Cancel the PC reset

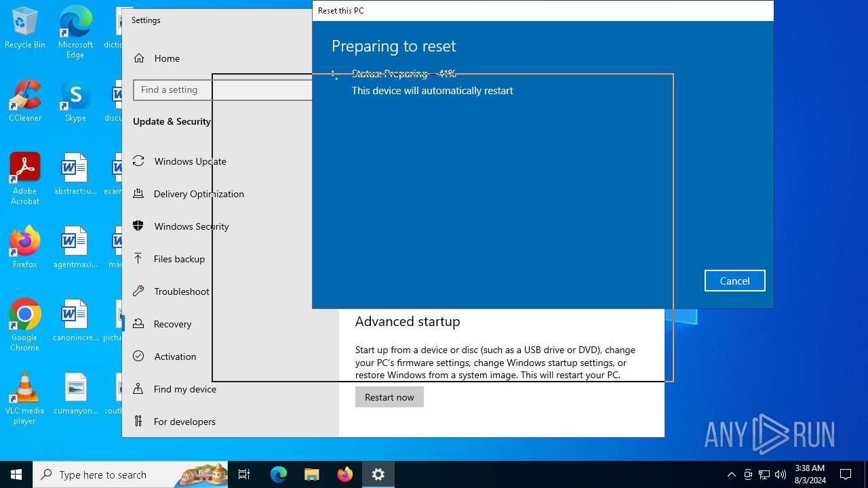734,281
